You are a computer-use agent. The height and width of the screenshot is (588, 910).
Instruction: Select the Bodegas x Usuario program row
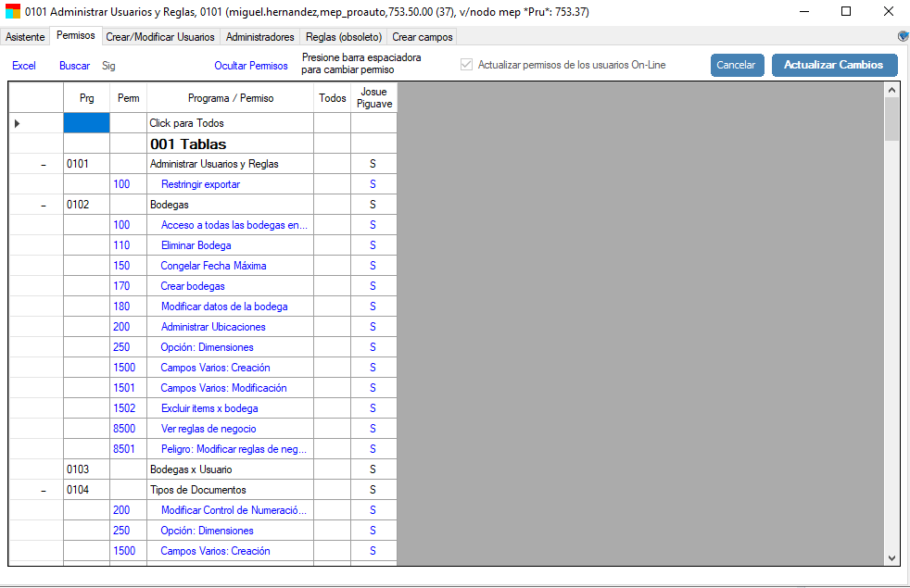pyautogui.click(x=231, y=469)
